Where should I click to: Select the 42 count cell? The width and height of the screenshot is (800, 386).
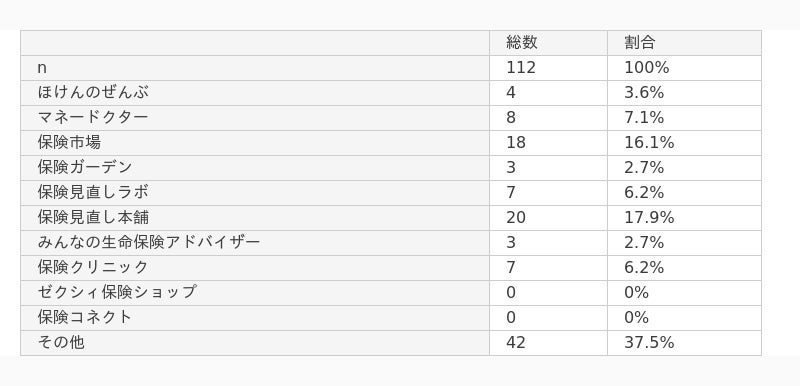coord(516,343)
